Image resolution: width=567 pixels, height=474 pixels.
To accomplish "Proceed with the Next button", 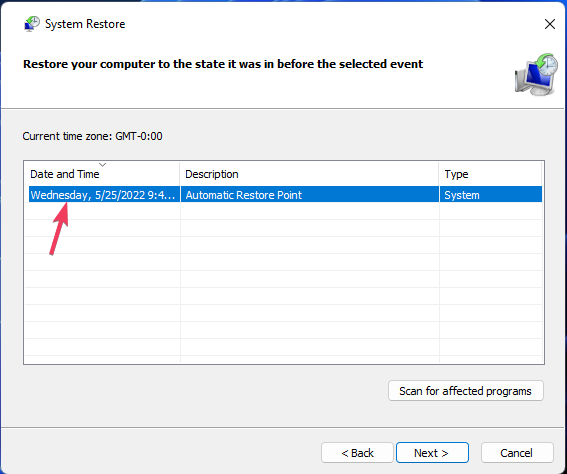I will click(432, 453).
